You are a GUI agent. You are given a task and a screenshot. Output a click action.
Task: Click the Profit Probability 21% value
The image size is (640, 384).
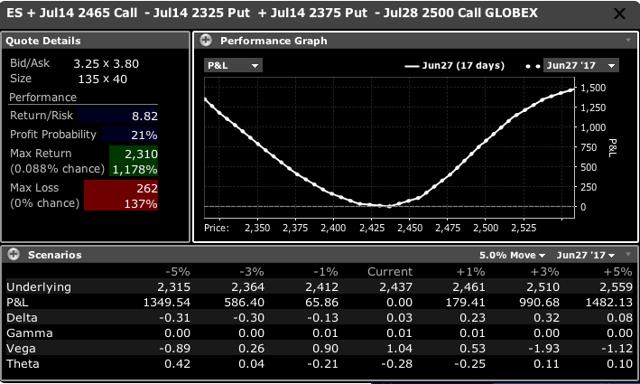pos(144,135)
